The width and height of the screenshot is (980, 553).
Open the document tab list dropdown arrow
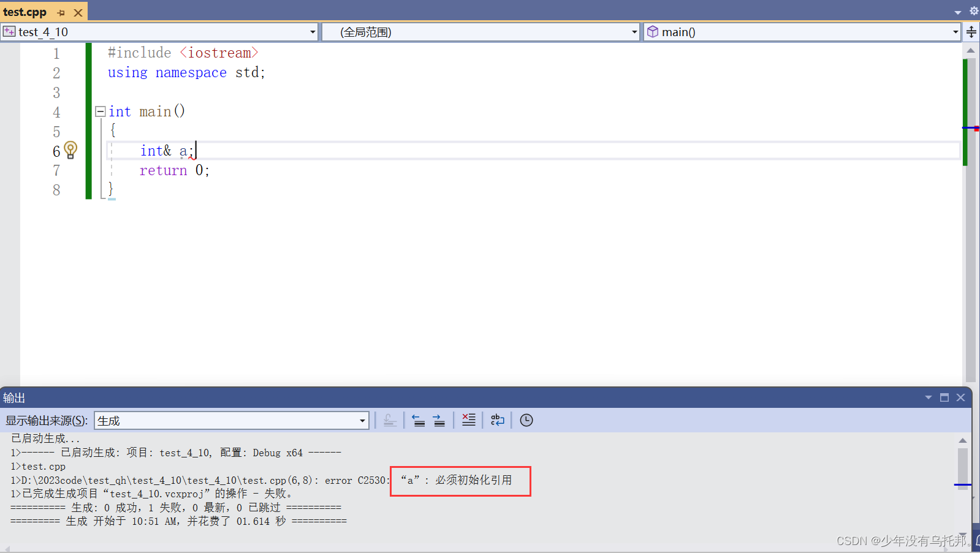958,12
